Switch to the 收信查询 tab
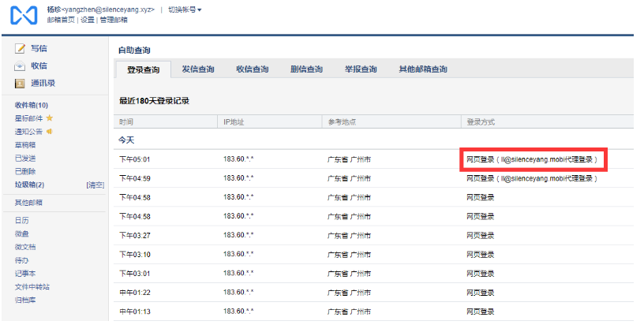 coord(252,69)
